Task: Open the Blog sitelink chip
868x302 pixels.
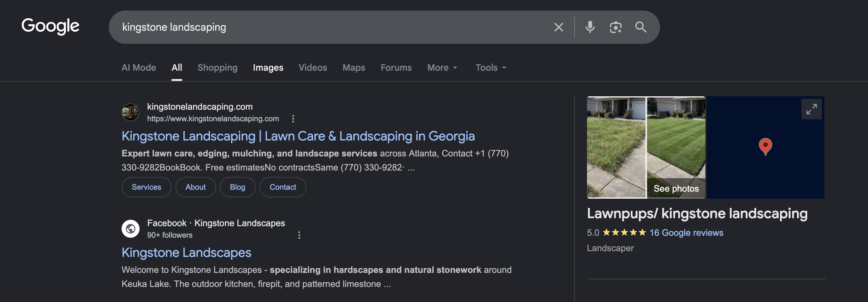Action: tap(237, 187)
